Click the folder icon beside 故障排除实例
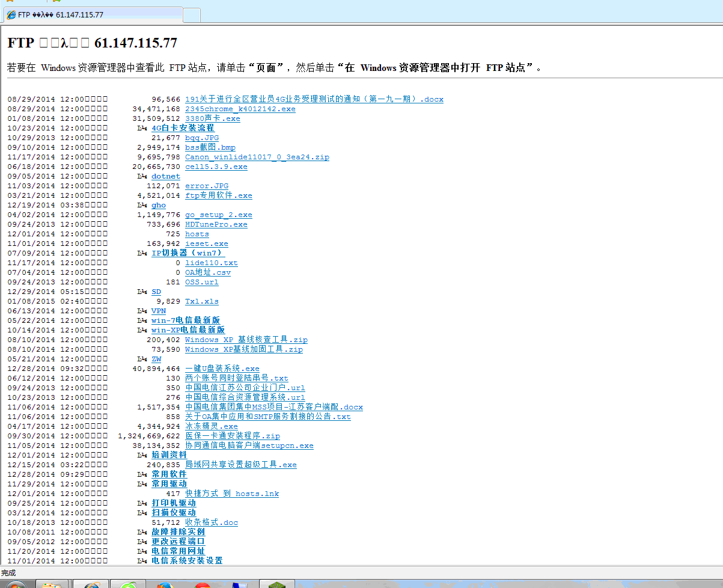The image size is (723, 588). pos(142,532)
